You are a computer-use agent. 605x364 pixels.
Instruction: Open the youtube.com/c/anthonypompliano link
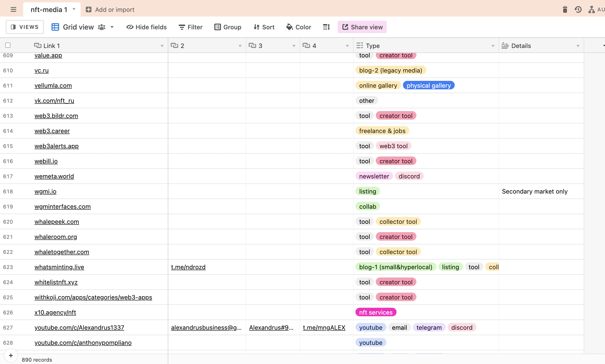(x=83, y=343)
